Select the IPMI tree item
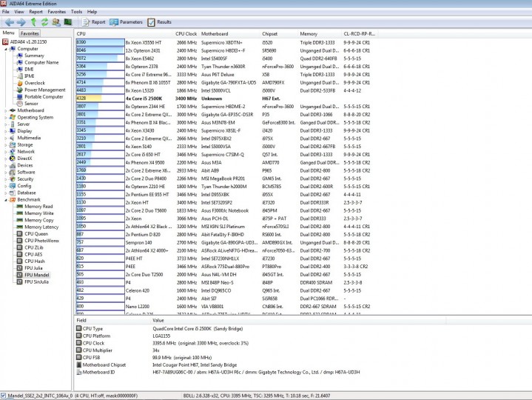 coord(29,76)
